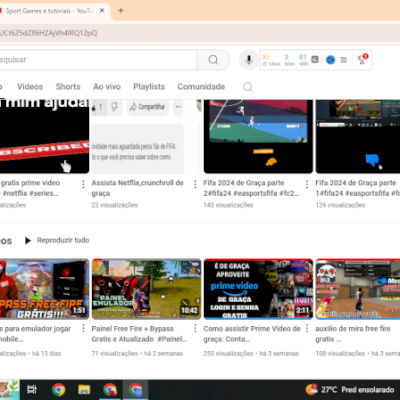Viewport: 400px width, 400px height.
Task: Open the Pass Free Fire Grátis thumbnail
Action: [x=44, y=289]
